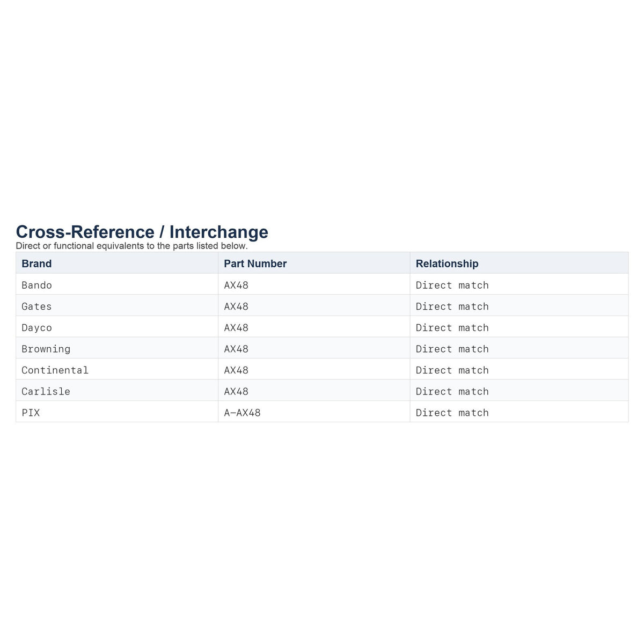Click the AX48 part number for Bando
This screenshot has width=644, height=644.
point(236,285)
